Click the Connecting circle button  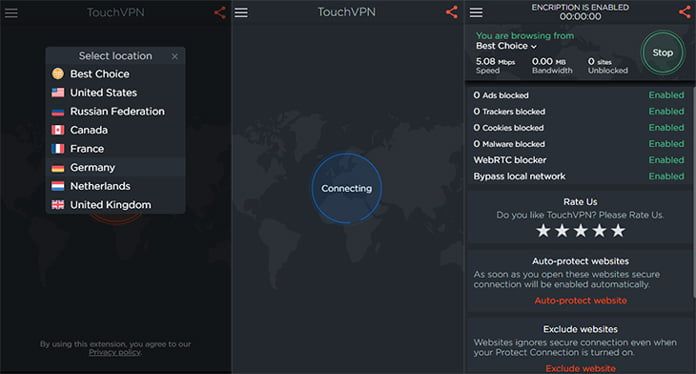(x=346, y=188)
